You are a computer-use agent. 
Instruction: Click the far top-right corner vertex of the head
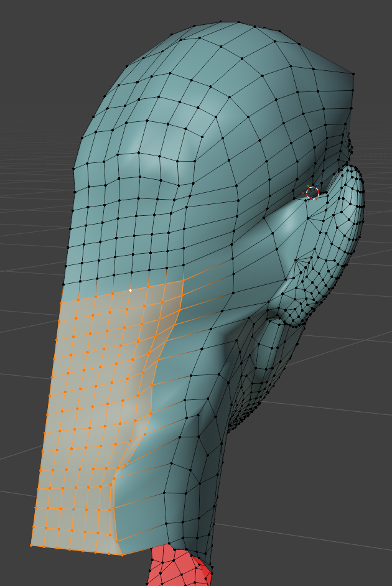click(353, 73)
